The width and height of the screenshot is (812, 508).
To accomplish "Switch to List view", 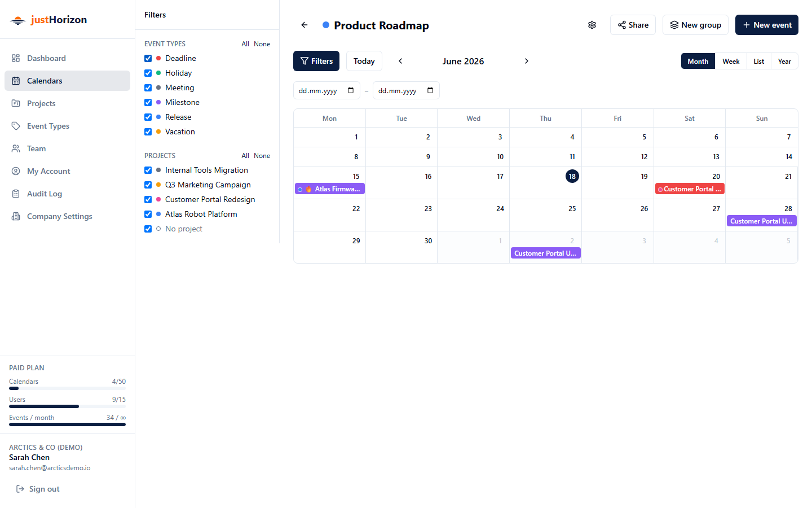I will click(x=759, y=61).
